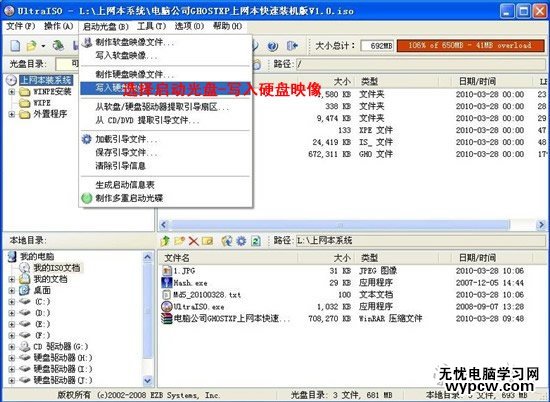
Task: Expand the WINPE安装 folder node
Action: click(x=12, y=92)
